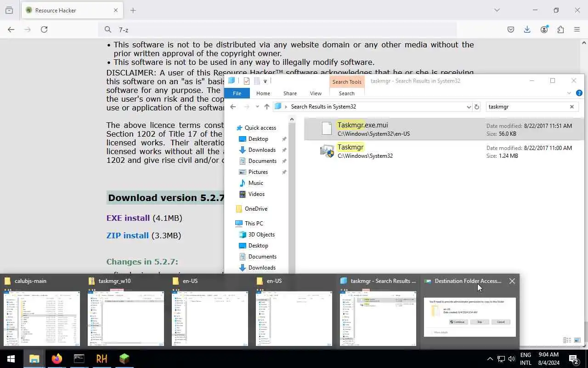Go back in Firefox
588x368 pixels.
11,29
